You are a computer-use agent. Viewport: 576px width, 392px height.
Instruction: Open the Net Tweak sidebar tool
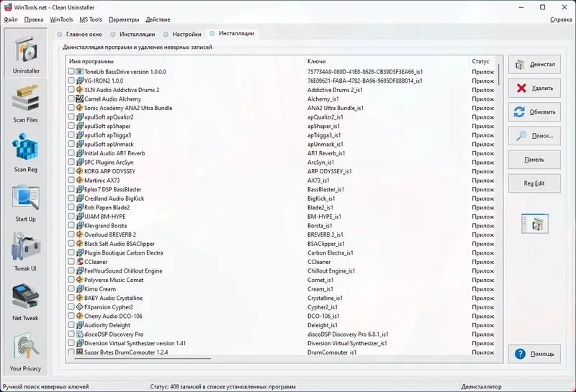26,302
